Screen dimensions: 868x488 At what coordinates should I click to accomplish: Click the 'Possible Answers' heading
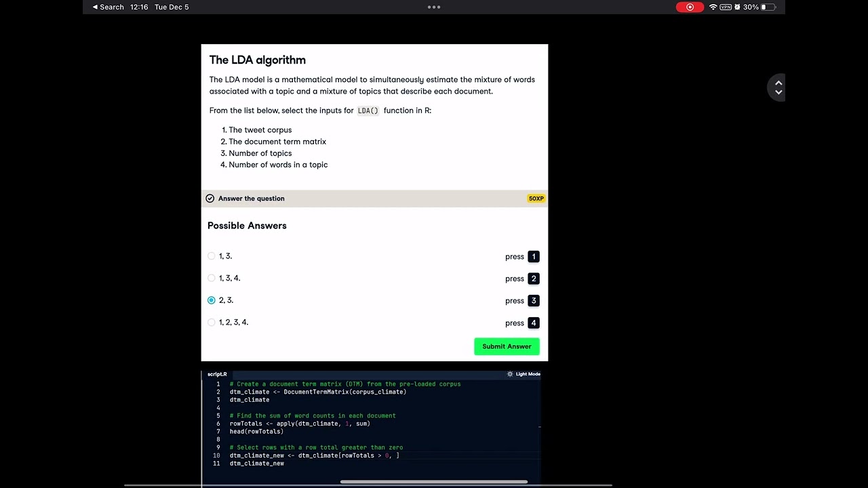pos(247,226)
